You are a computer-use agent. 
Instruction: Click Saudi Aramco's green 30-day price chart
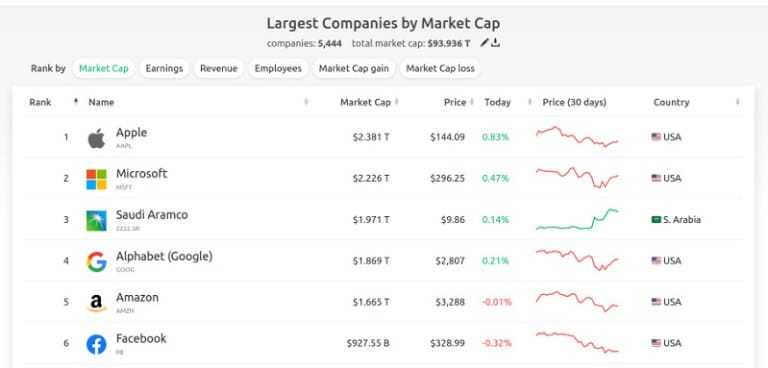[x=577, y=219]
